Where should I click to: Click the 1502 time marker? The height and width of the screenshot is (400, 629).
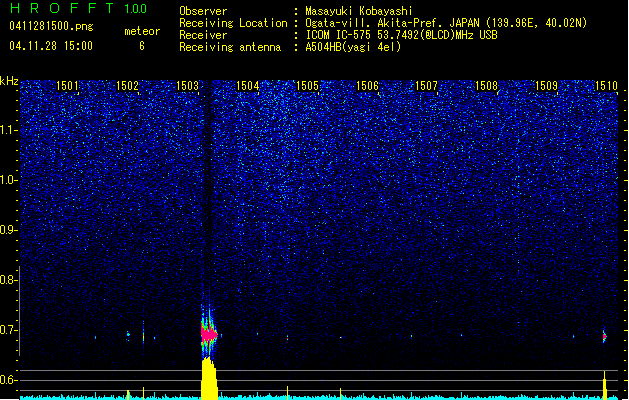127,86
